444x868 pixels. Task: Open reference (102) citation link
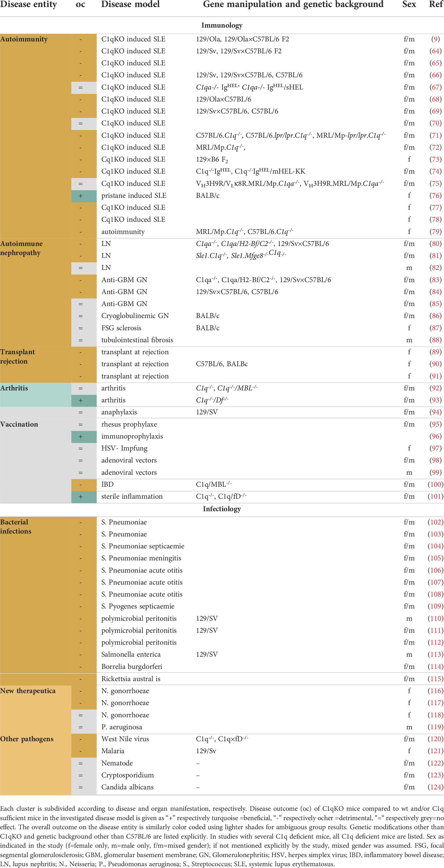pyautogui.click(x=435, y=522)
